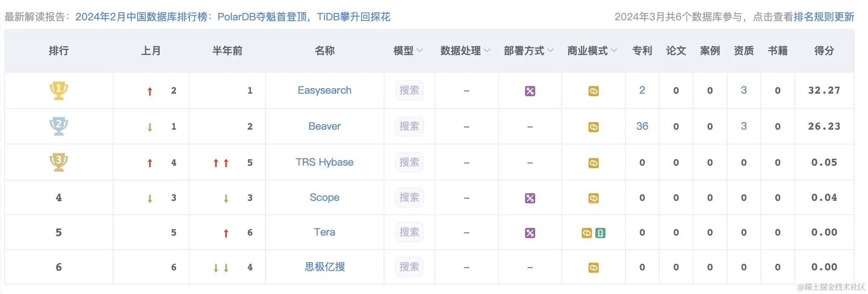The image size is (868, 294).
Task: Open the Tera database link
Action: pyautogui.click(x=325, y=232)
